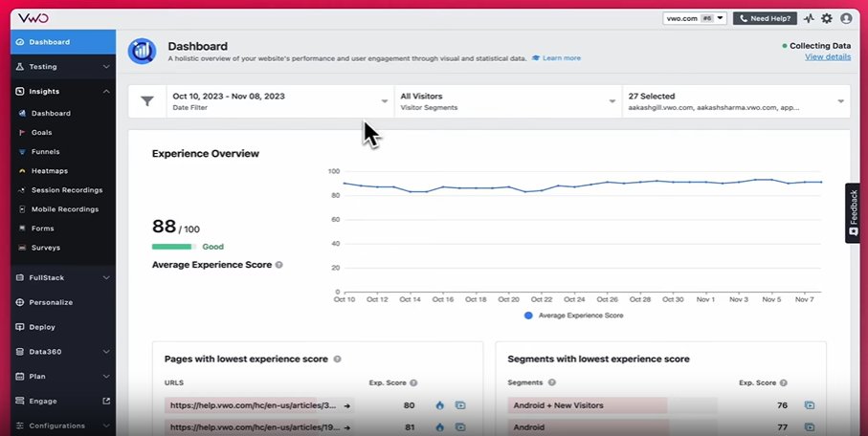Click the user profile avatar icon
This screenshot has width=868, height=436.
(x=845, y=18)
